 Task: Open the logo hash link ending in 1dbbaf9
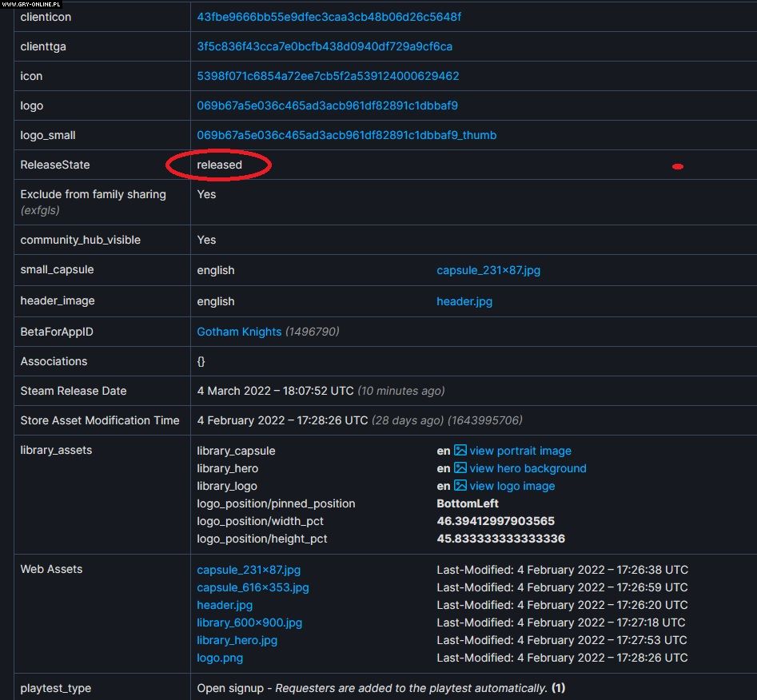[x=327, y=105]
